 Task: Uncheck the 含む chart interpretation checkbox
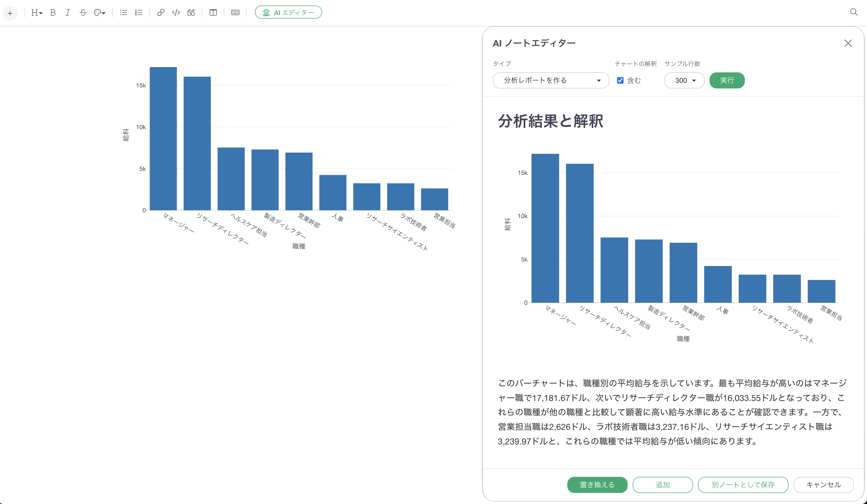pos(620,80)
